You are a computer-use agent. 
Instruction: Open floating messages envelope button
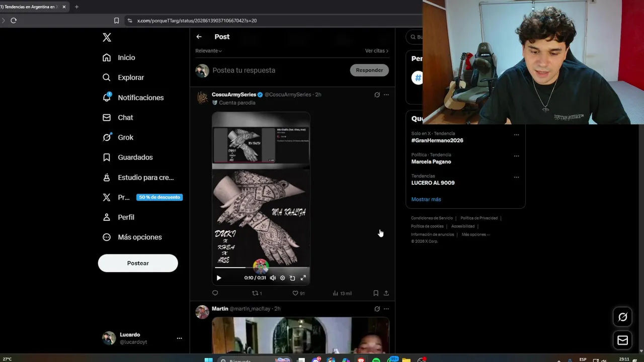(x=623, y=340)
